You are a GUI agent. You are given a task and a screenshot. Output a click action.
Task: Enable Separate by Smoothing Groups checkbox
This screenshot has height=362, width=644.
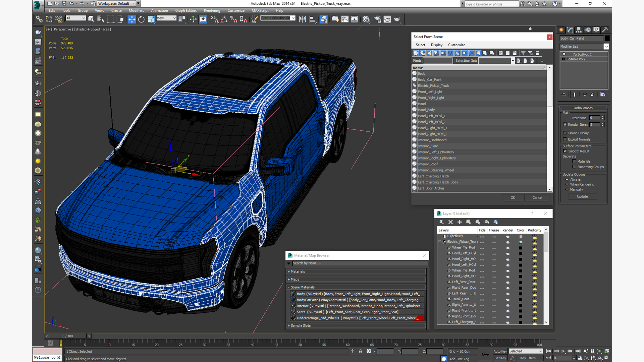click(574, 167)
